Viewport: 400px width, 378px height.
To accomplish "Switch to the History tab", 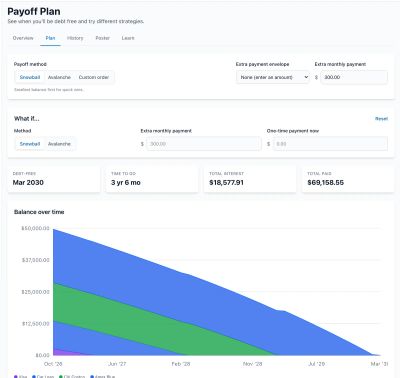I will click(x=75, y=38).
